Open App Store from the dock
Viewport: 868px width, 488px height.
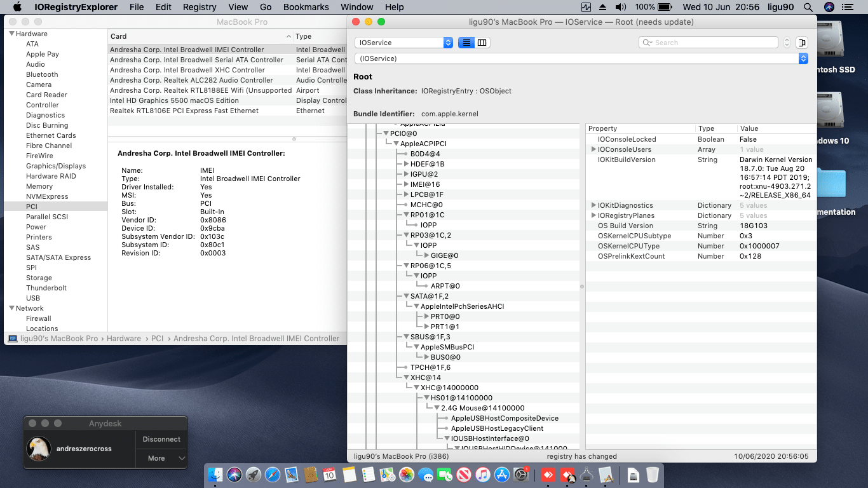[x=502, y=474]
